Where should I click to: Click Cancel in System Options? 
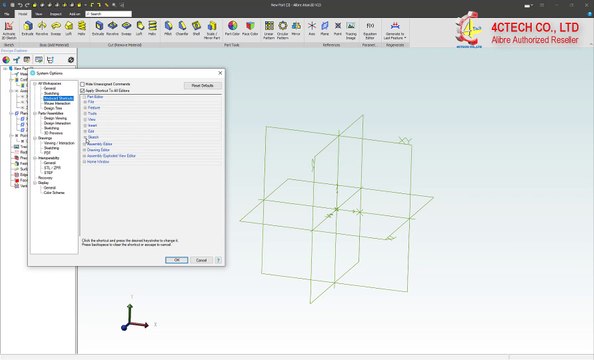pos(202,260)
